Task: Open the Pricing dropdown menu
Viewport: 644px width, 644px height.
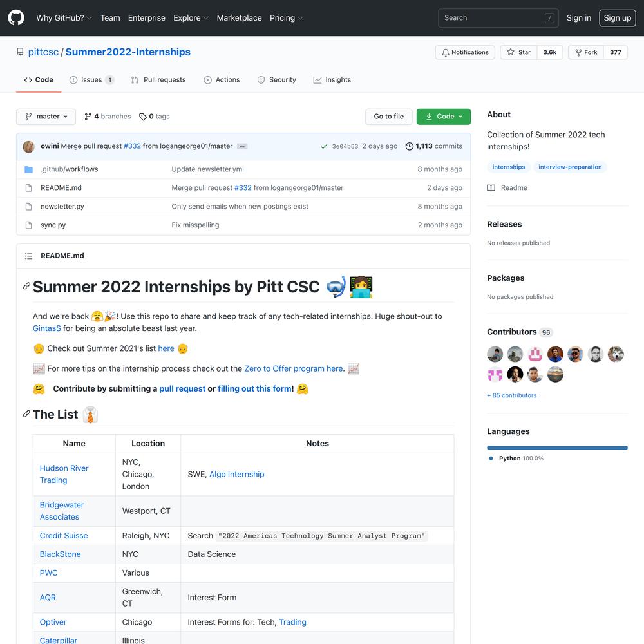Action: 287,18
